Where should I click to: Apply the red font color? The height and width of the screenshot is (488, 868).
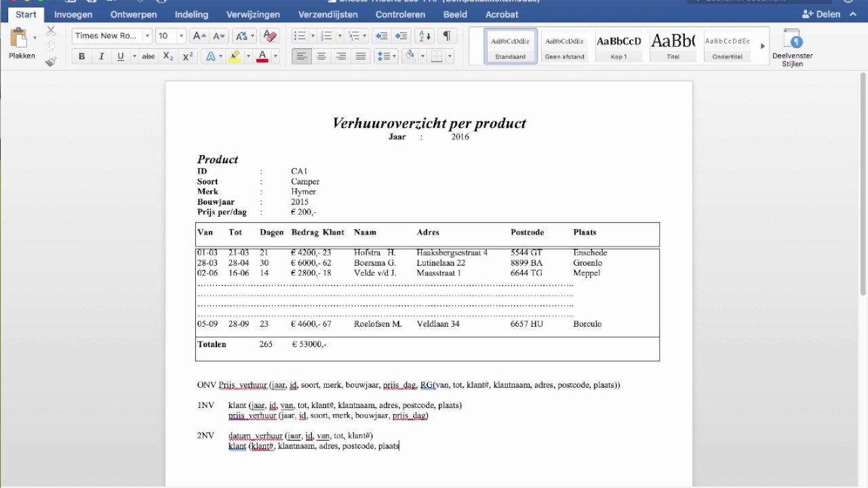click(x=262, y=56)
